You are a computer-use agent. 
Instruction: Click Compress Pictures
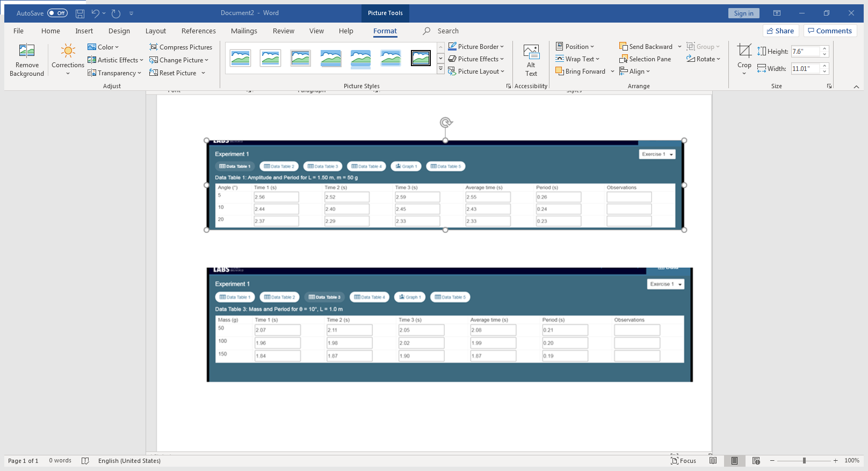(x=180, y=47)
